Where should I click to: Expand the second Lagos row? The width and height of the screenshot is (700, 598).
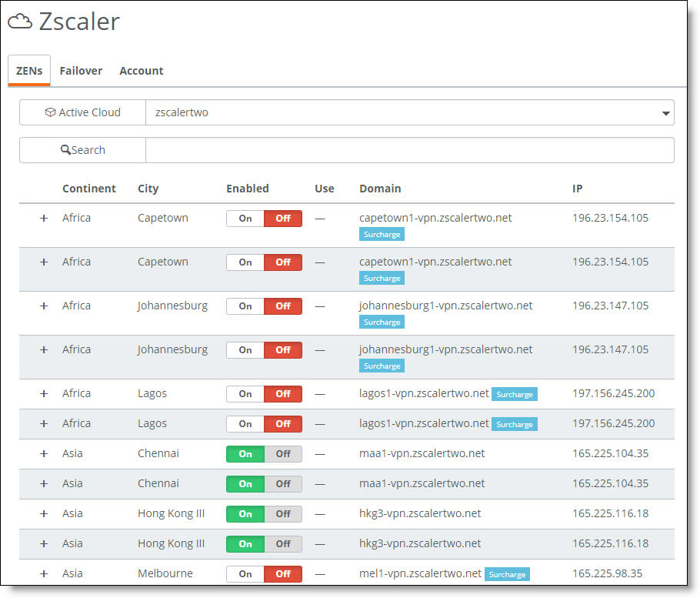(44, 423)
